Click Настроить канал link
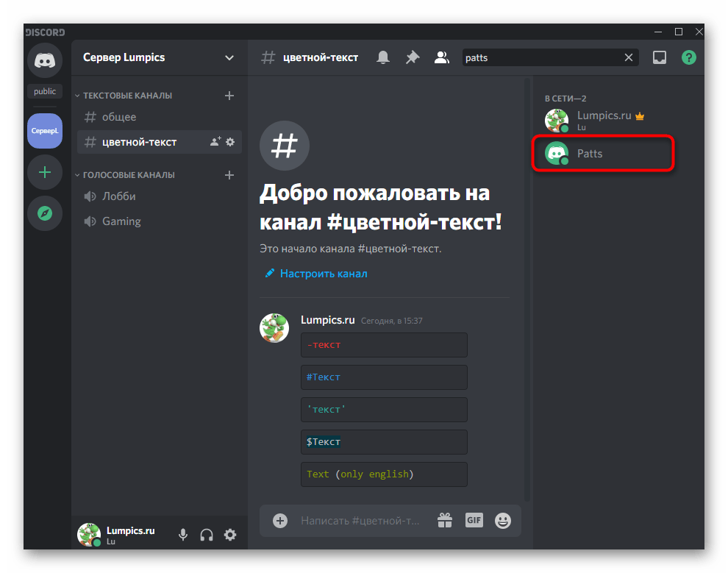Image resolution: width=728 pixels, height=573 pixels. pos(316,274)
